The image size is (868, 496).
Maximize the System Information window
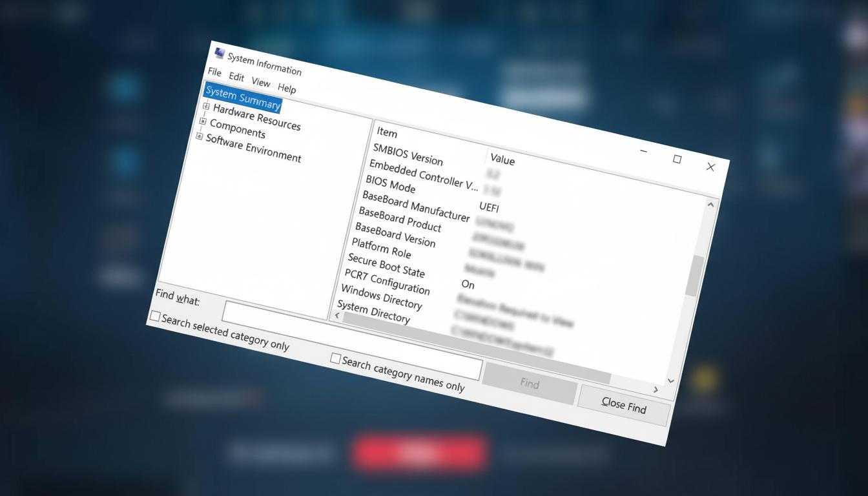677,159
